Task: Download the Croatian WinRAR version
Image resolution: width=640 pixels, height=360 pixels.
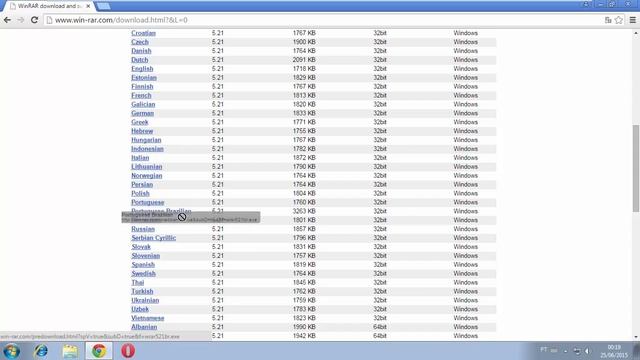Action: click(143, 33)
